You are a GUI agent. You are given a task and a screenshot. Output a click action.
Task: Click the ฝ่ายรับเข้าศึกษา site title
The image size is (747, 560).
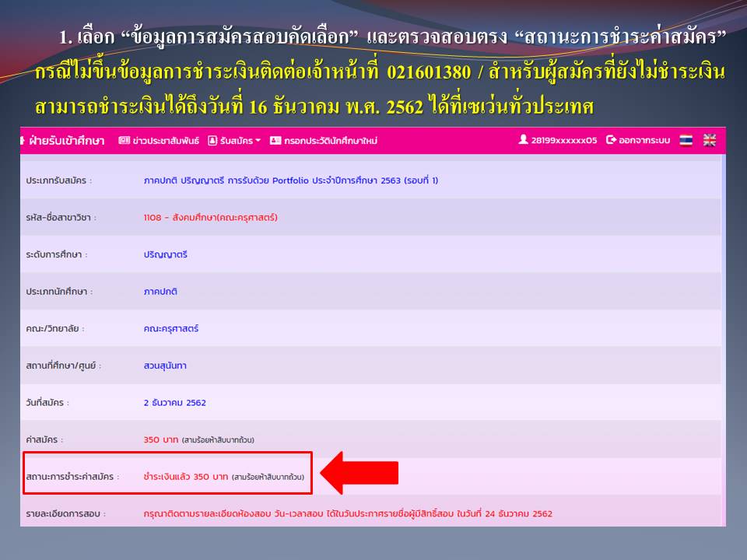point(66,141)
